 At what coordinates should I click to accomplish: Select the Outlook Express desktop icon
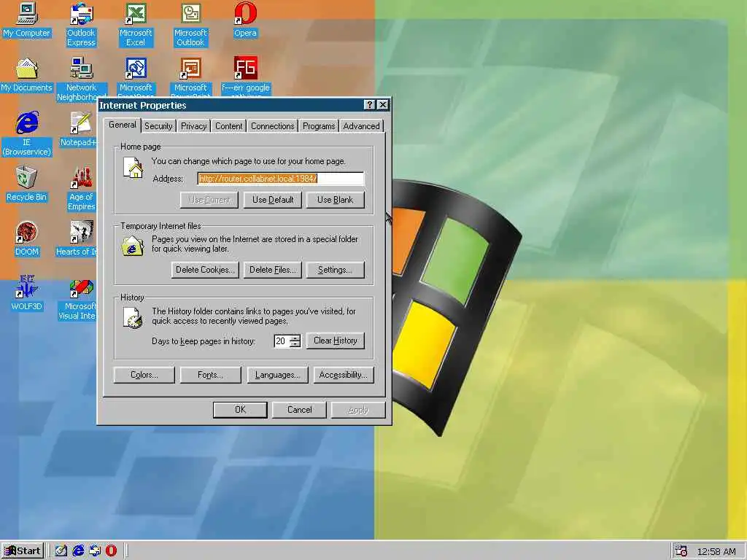point(81,25)
